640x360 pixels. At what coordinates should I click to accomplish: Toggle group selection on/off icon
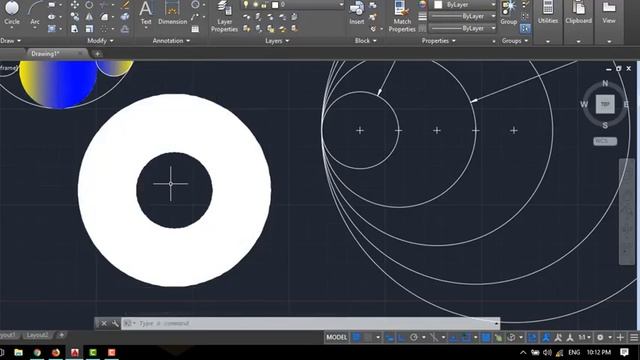point(525,28)
